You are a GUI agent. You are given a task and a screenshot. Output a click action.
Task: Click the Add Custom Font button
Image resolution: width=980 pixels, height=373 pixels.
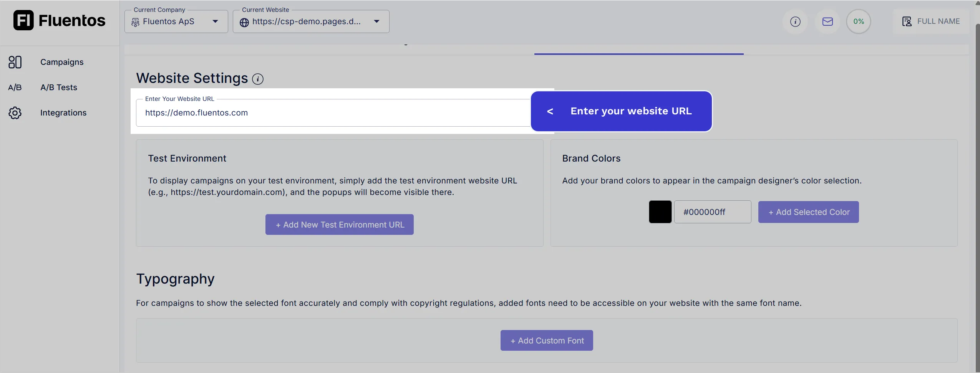tap(546, 340)
